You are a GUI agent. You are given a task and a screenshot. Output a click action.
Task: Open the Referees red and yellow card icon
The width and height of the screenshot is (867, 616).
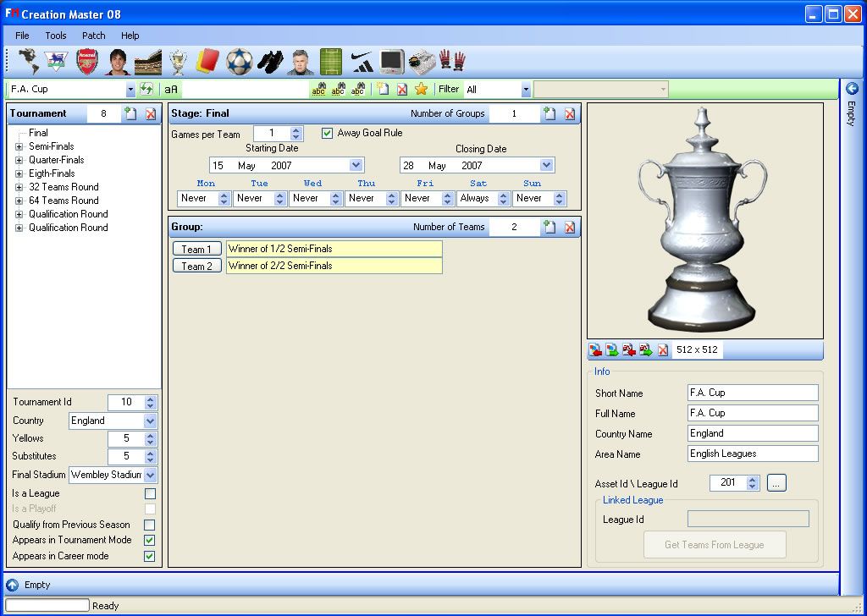click(x=208, y=61)
